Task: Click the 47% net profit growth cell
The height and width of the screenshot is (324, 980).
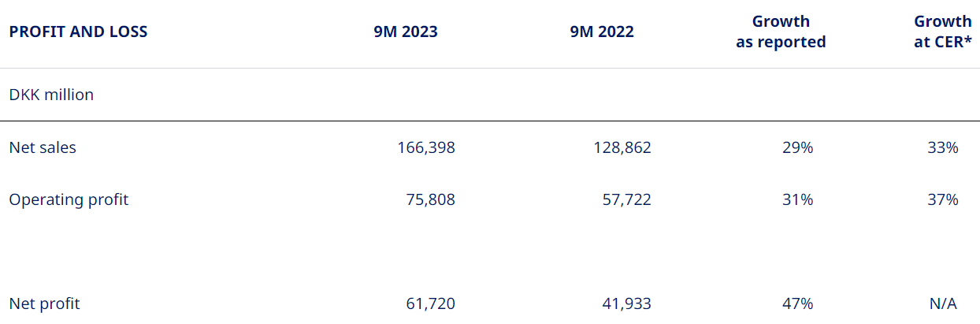Action: tap(798, 304)
